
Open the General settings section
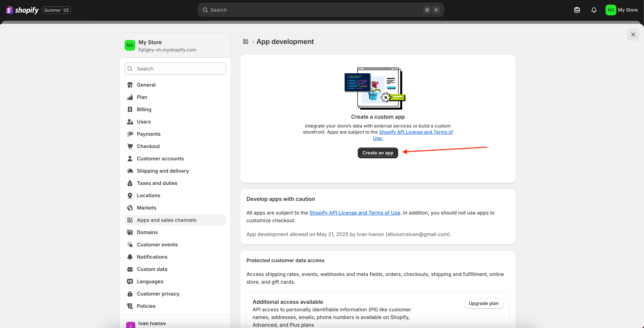coord(146,85)
